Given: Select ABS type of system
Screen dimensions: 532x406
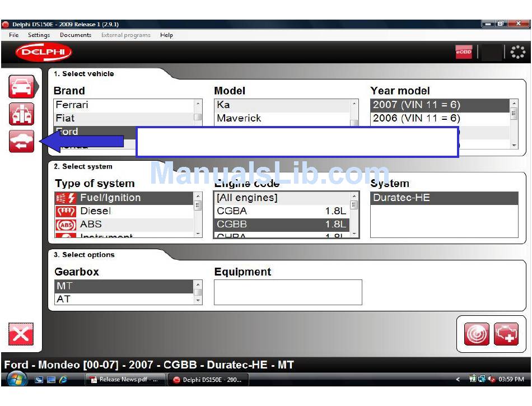Looking at the screenshot, I should coord(124,225).
